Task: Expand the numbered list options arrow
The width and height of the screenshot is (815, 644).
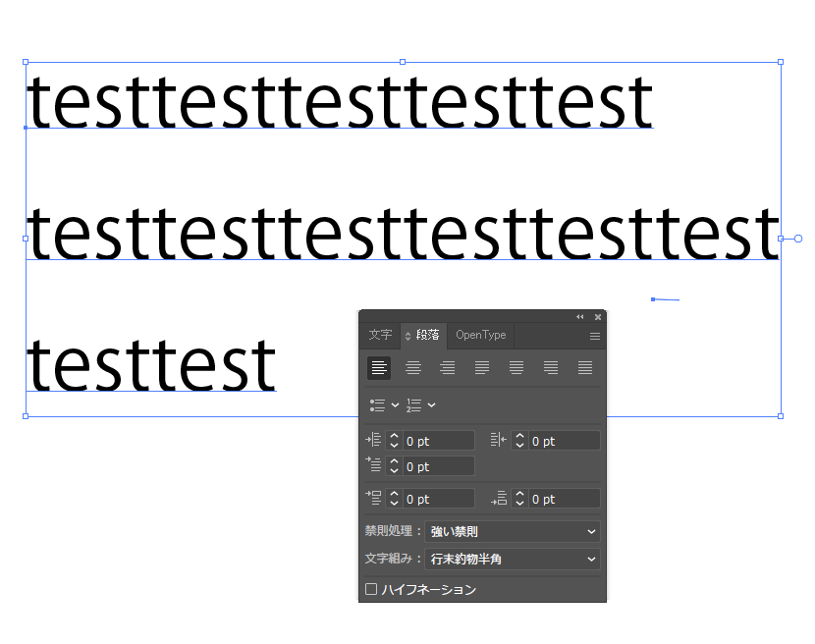Action: click(432, 404)
